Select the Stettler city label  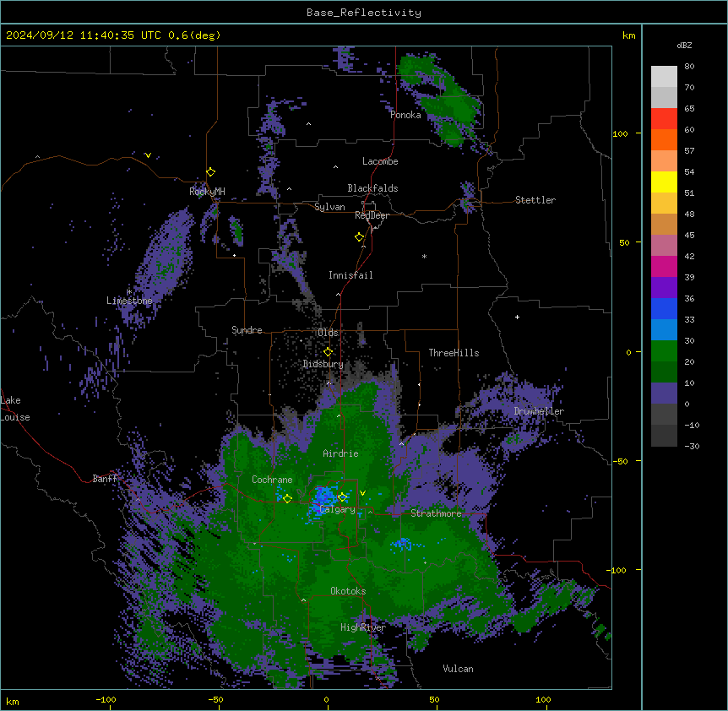(x=535, y=200)
